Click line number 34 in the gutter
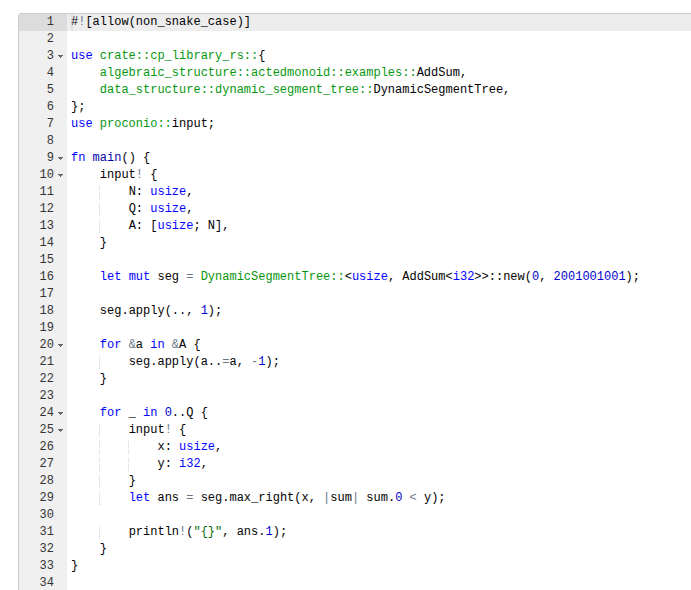This screenshot has width=691, height=590. coord(47,582)
